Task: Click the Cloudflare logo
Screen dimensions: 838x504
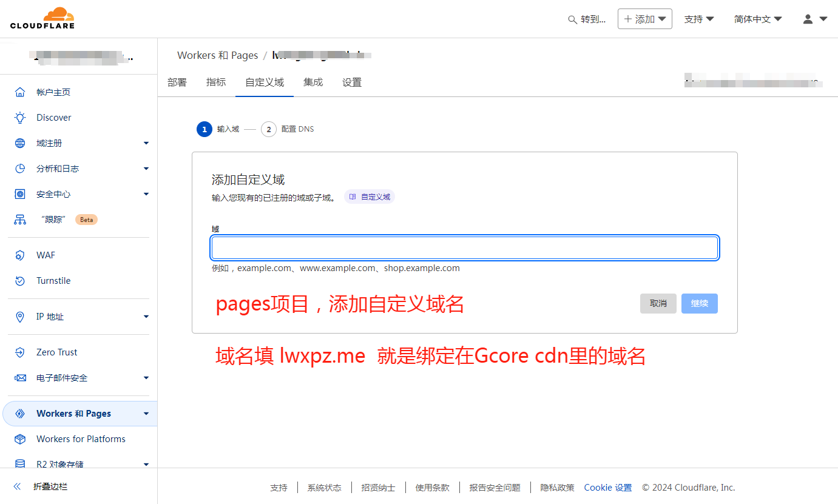Action: (42, 18)
